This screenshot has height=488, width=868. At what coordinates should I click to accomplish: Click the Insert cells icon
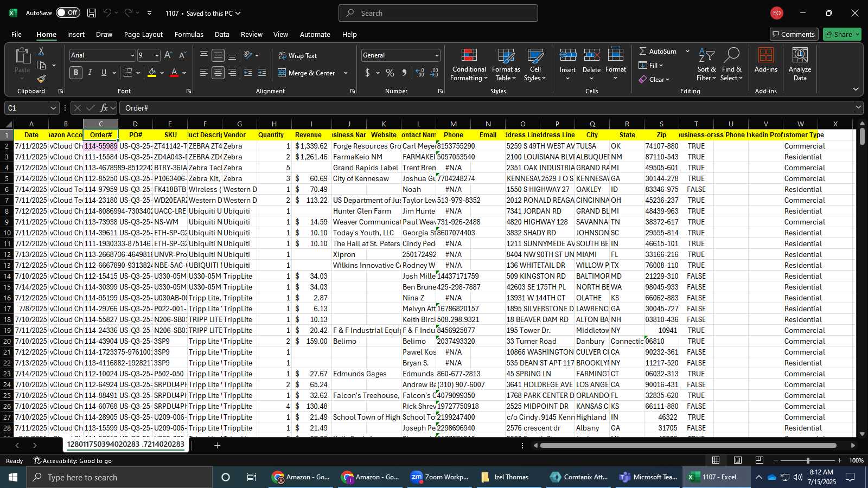coord(567,55)
